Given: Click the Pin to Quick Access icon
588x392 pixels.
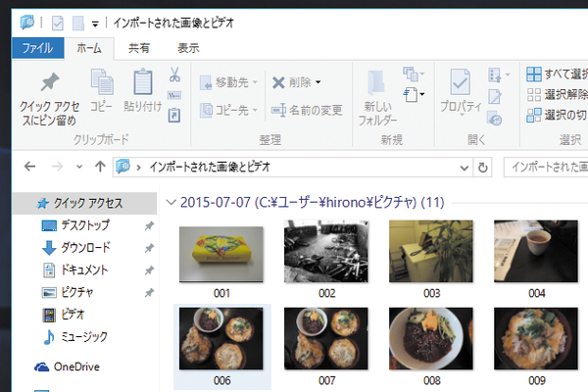Looking at the screenshot, I should point(48,83).
